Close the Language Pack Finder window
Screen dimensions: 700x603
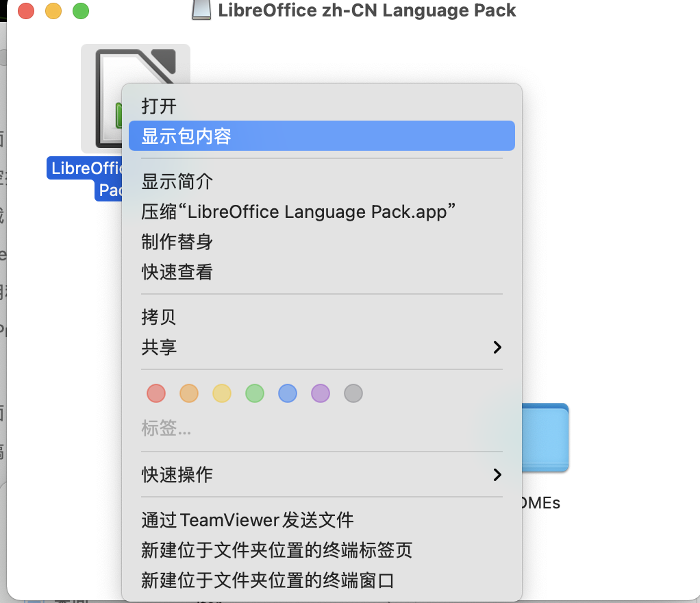(26, 11)
